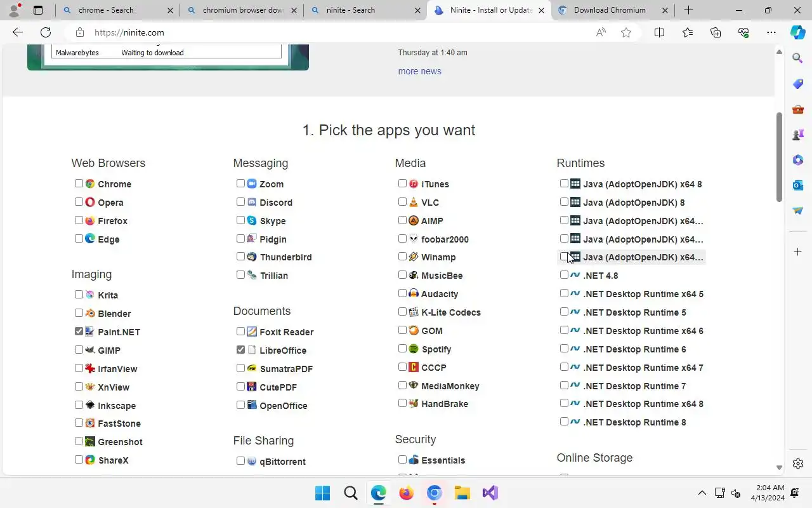Viewport: 812px width, 508px height.
Task: Click the K-Lite Codecs label
Action: [x=451, y=312]
